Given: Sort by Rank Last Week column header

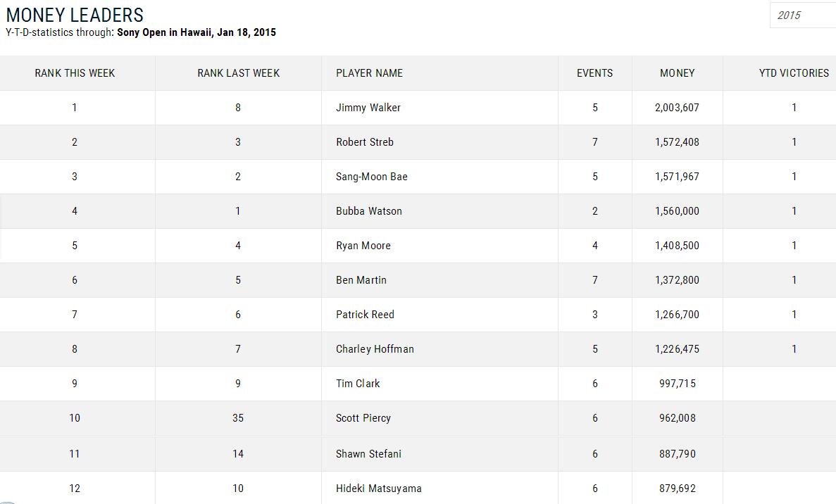Looking at the screenshot, I should 238,73.
